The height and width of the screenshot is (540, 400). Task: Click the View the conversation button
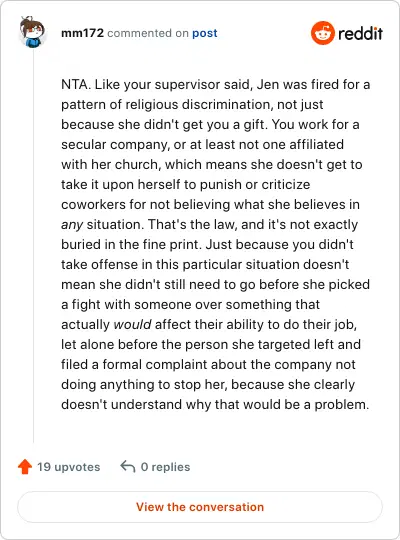[200, 507]
